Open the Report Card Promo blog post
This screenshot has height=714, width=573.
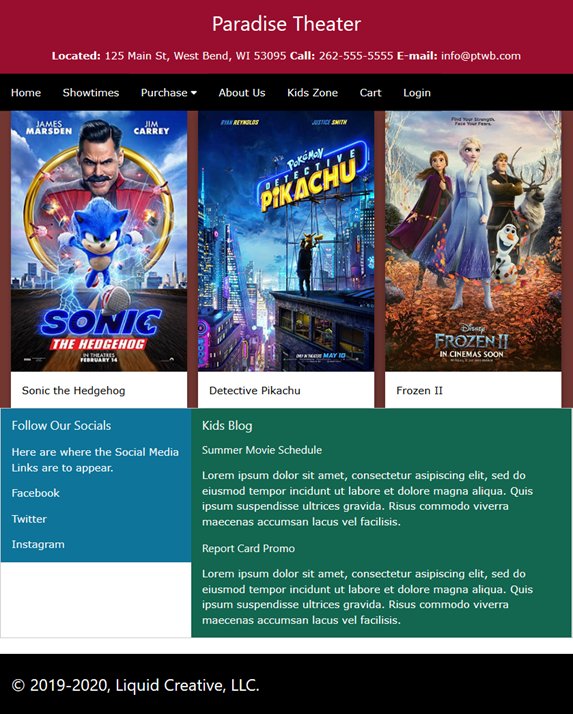(248, 549)
